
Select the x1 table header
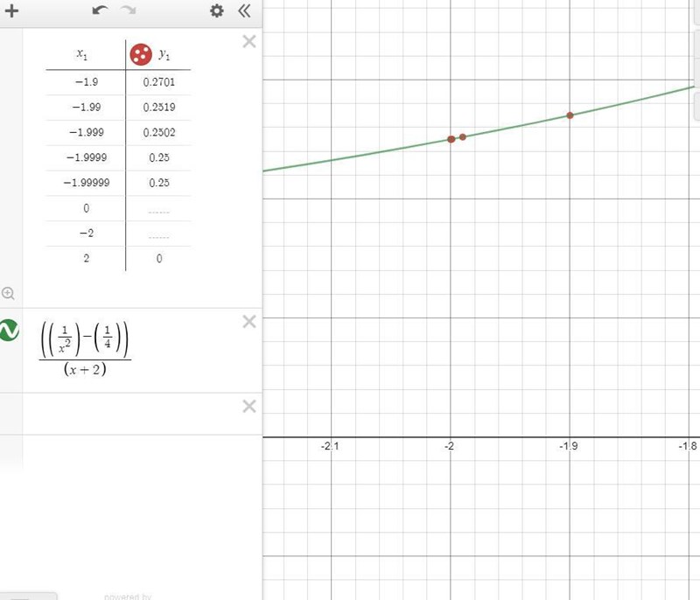point(81,54)
